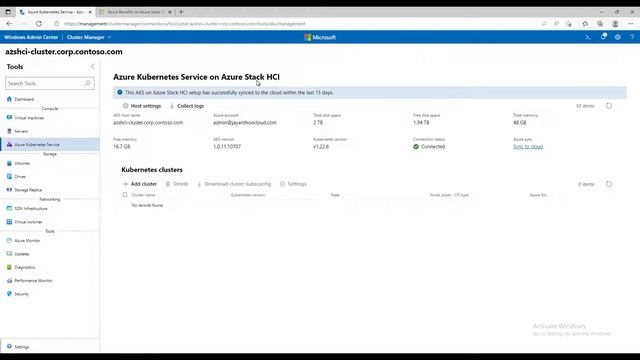Screen dimensions: 640x360
Task: Click Collect logs button
Action: (x=187, y=106)
